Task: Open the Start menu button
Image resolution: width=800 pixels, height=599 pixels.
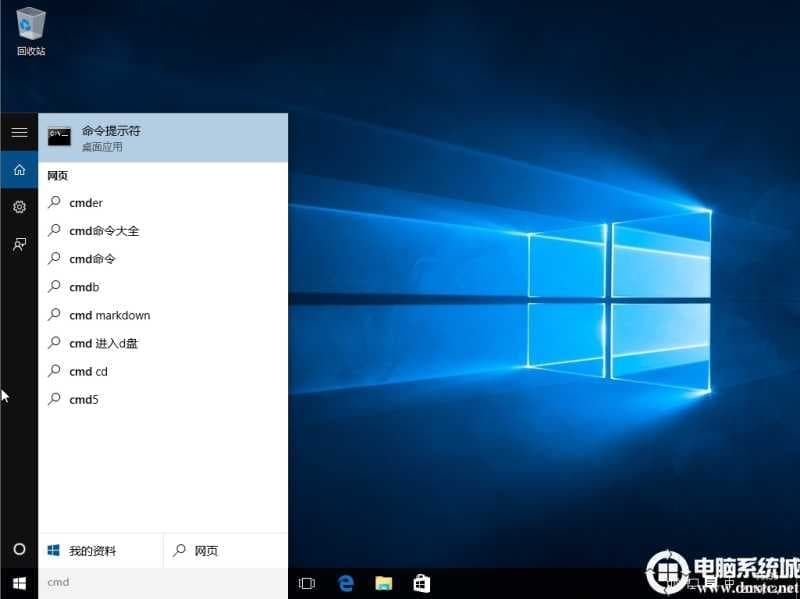Action: click(18, 582)
